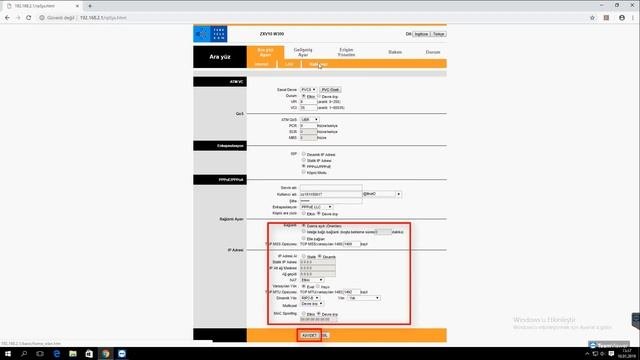Click the SİL delete button
640x360 pixels.
point(324,336)
